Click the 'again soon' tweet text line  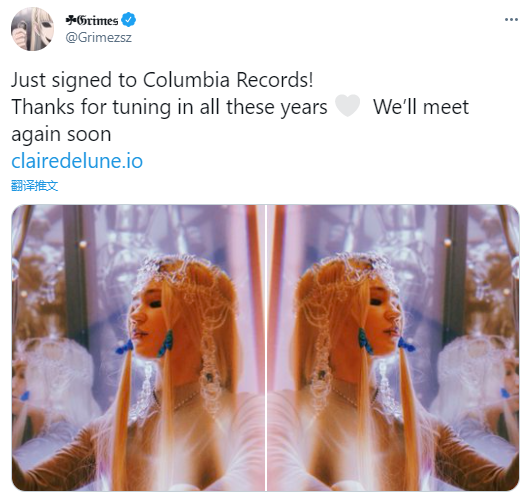tap(61, 134)
